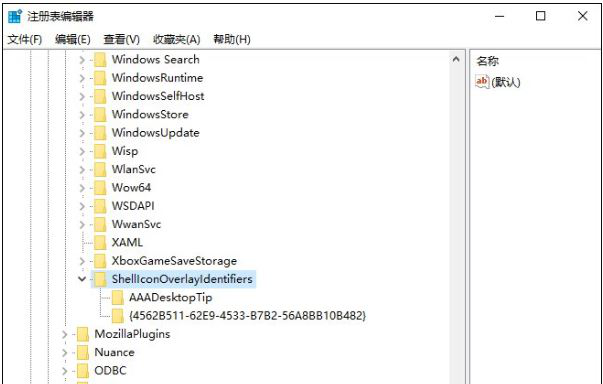Expand the WwanSvc key
Image resolution: width=603 pixels, height=384 pixels.
coord(82,224)
